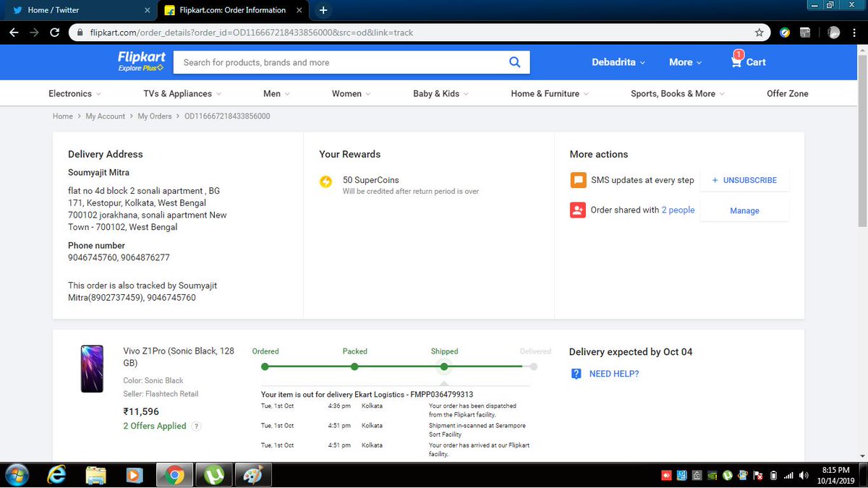The image size is (868, 488).
Task: Click the Manage shared order button
Action: point(744,210)
